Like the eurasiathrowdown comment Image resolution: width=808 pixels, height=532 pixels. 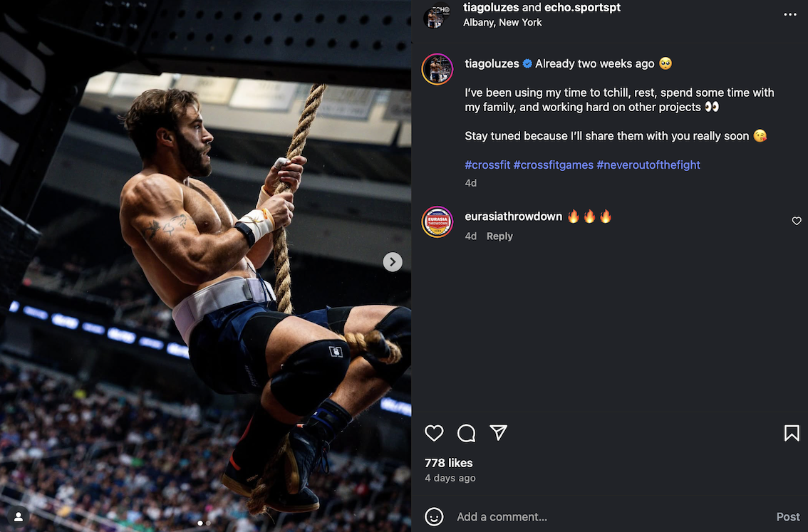click(x=797, y=221)
